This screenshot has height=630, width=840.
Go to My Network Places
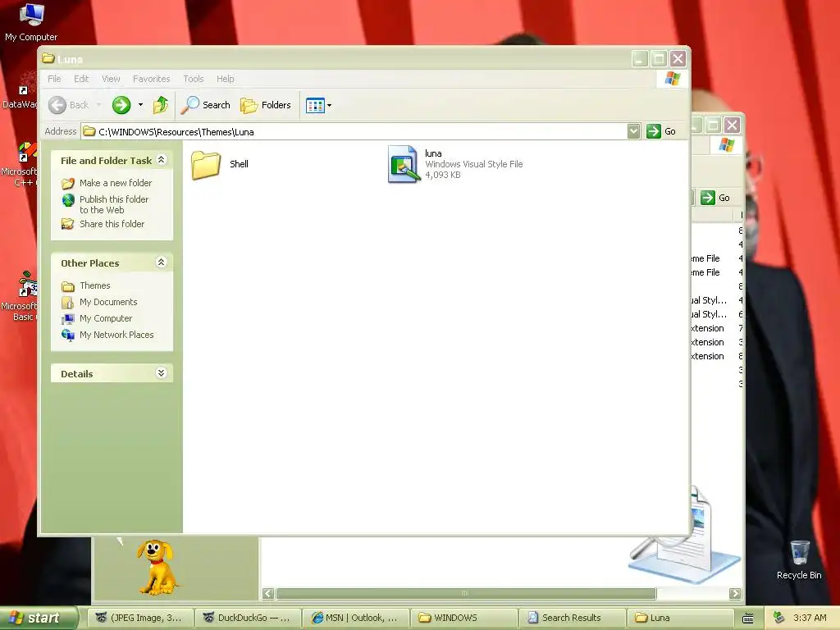point(116,335)
